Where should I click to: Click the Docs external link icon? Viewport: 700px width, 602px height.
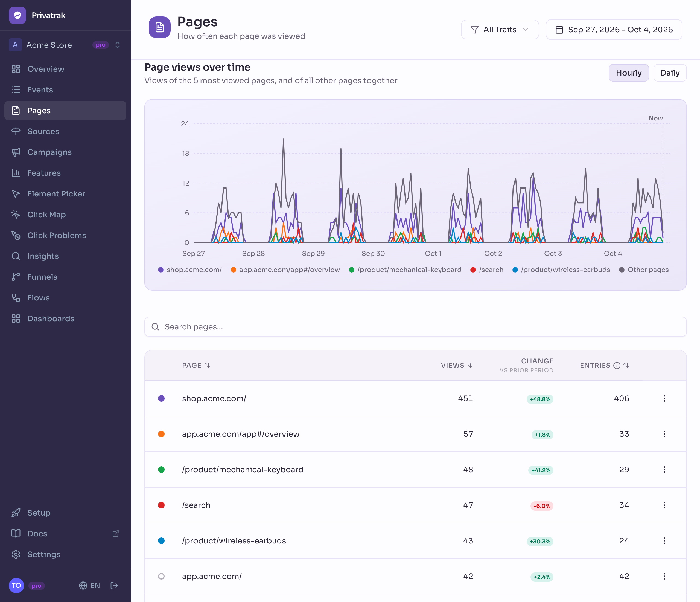pos(116,533)
